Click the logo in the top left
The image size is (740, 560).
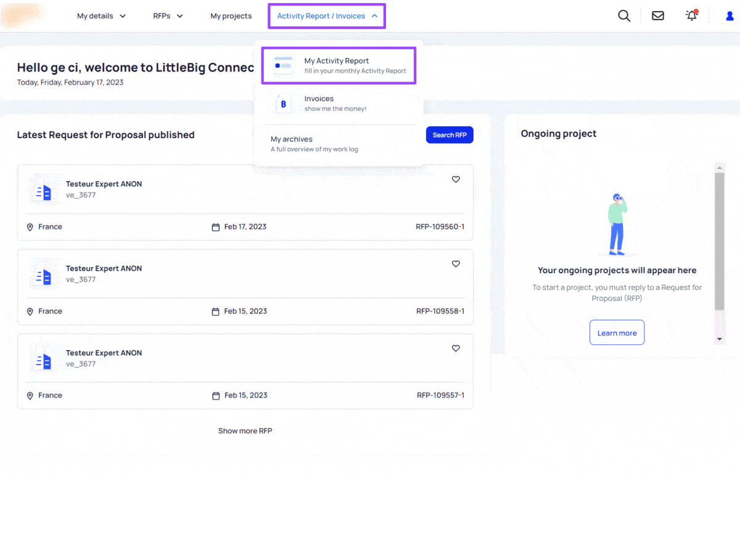click(x=23, y=15)
